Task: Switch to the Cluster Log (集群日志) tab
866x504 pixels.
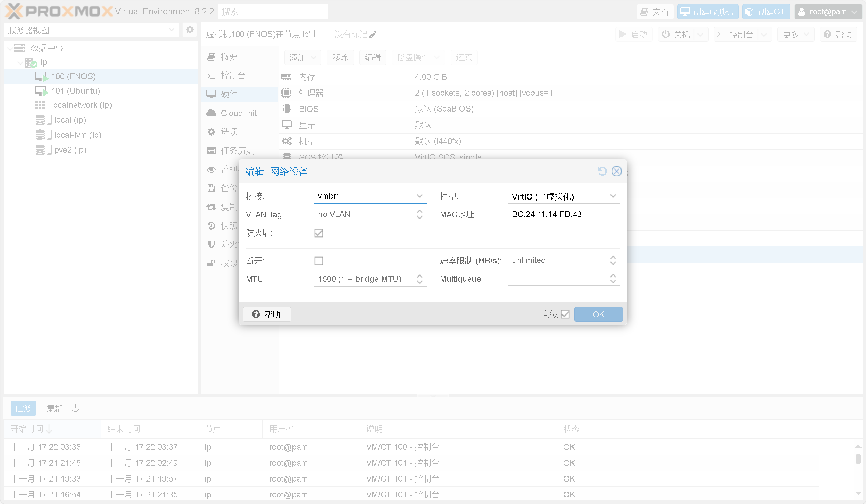Action: (x=63, y=408)
